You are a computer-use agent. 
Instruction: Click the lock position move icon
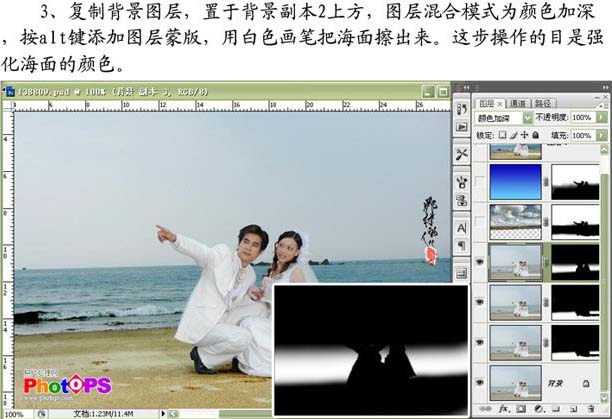(523, 134)
